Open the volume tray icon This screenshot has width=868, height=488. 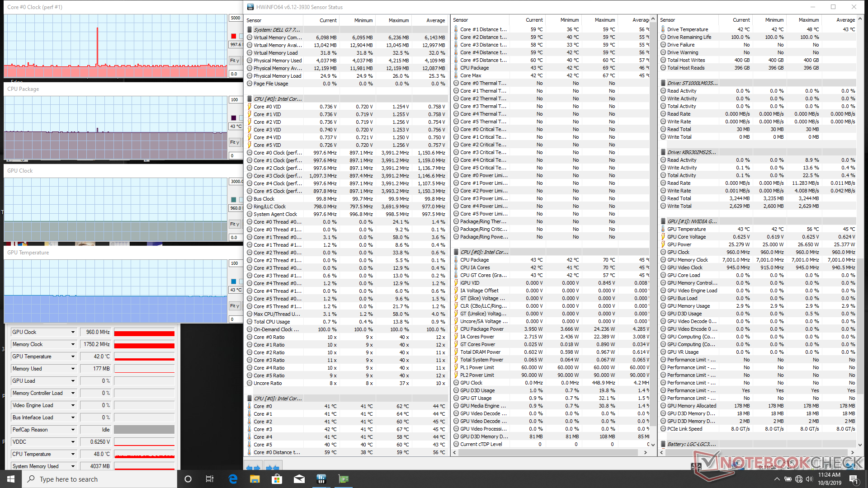[x=809, y=479]
